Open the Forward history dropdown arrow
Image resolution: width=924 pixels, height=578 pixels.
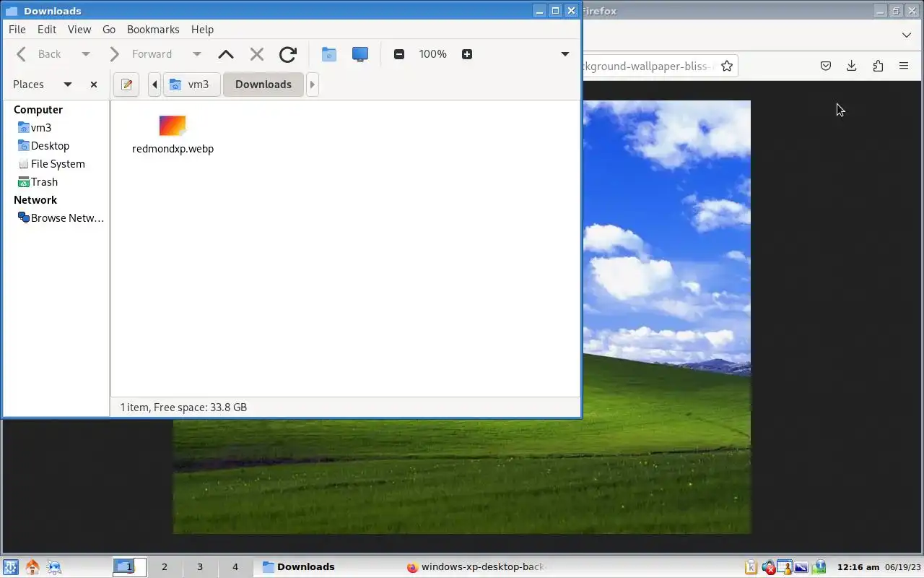click(x=197, y=54)
